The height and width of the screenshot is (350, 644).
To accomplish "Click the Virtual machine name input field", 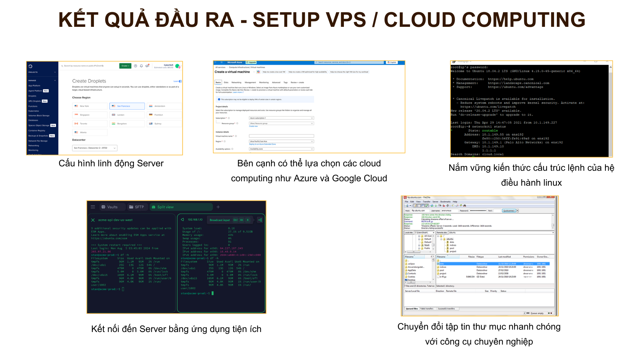I will click(x=281, y=136).
